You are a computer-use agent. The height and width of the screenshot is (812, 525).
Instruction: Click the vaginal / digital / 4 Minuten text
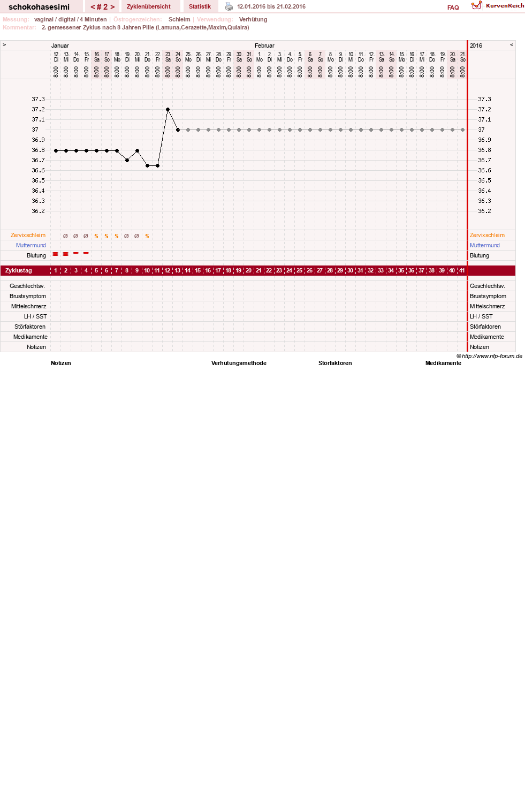tap(71, 19)
